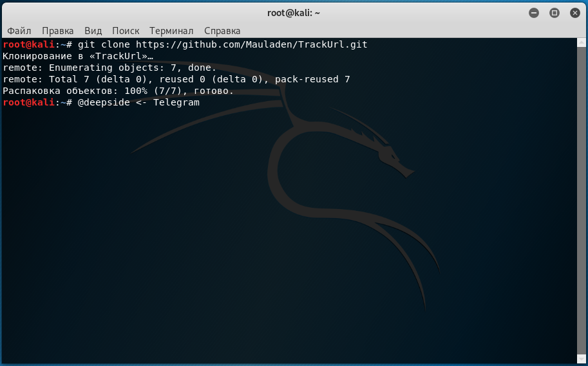588x366 pixels.
Task: Click the '@deepside <- Telegram' text
Action: [x=138, y=103]
